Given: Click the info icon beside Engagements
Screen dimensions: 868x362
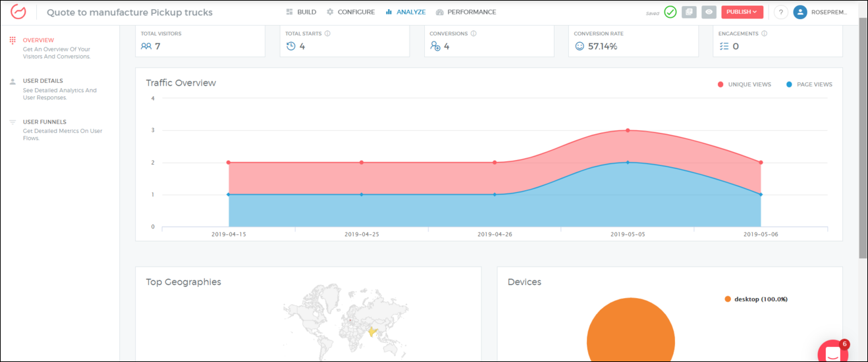Looking at the screenshot, I should coord(764,34).
